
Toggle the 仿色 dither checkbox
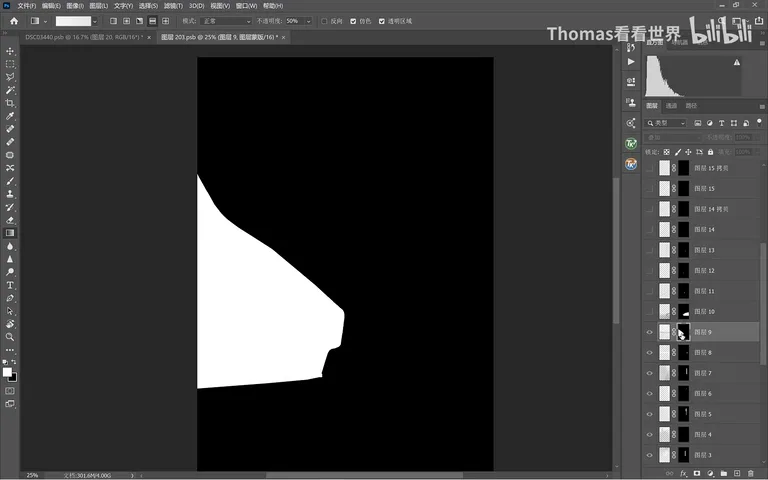pyautogui.click(x=353, y=21)
